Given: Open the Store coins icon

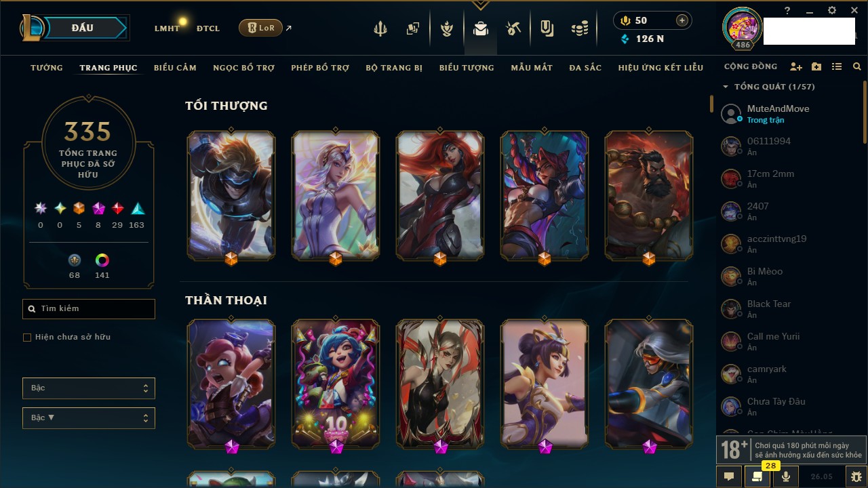Looking at the screenshot, I should pos(580,28).
